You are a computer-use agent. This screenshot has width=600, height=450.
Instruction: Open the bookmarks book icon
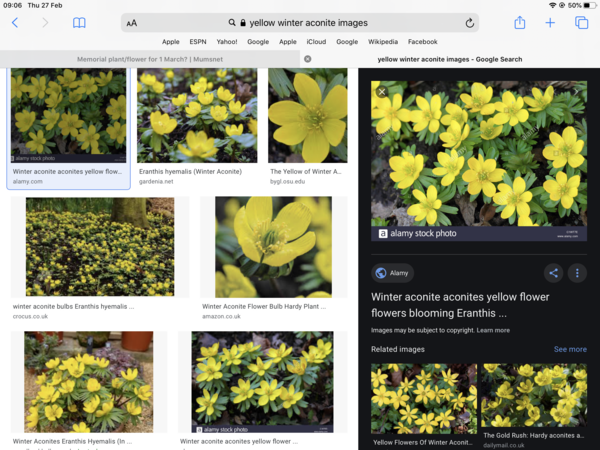(x=79, y=23)
